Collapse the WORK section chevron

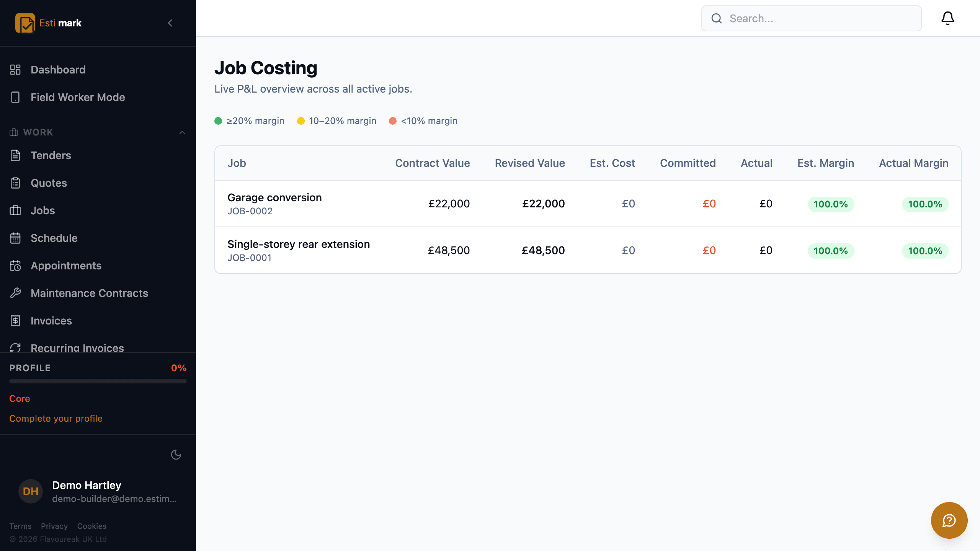pos(182,132)
